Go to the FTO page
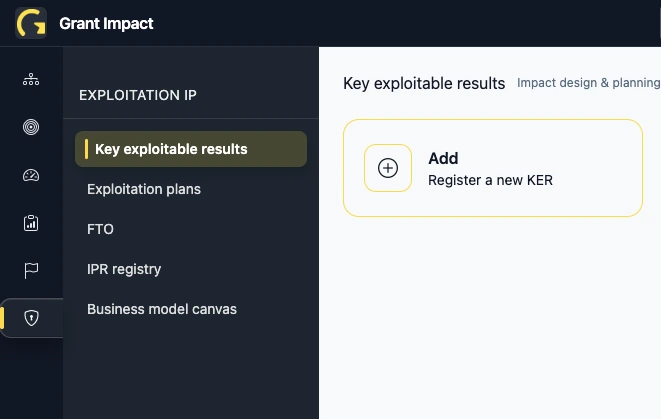This screenshot has height=419, width=661. tap(101, 229)
